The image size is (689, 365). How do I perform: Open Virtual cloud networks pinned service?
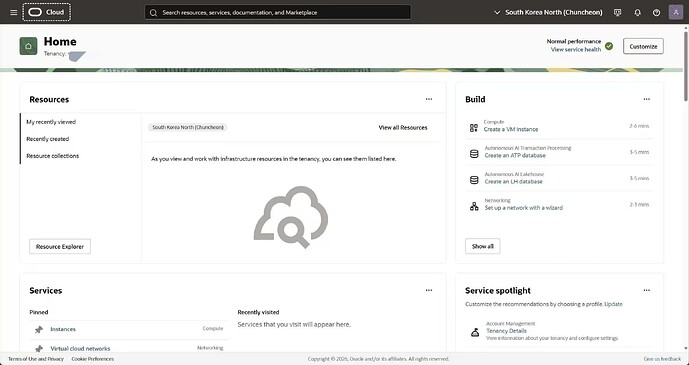[x=80, y=348]
